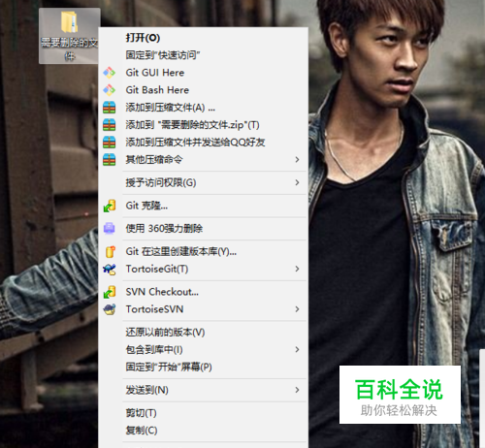Open 其他压缩命令 menu entry

(x=204, y=160)
